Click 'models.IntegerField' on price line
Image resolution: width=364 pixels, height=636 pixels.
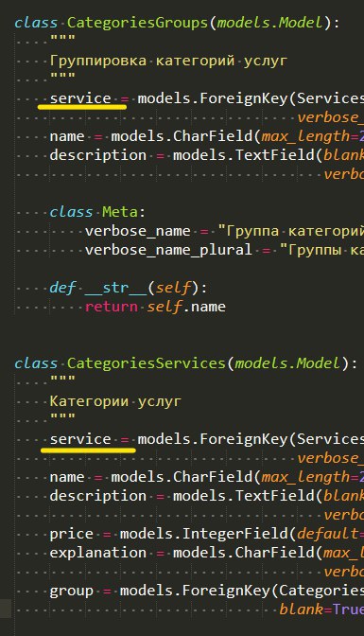tap(204, 534)
